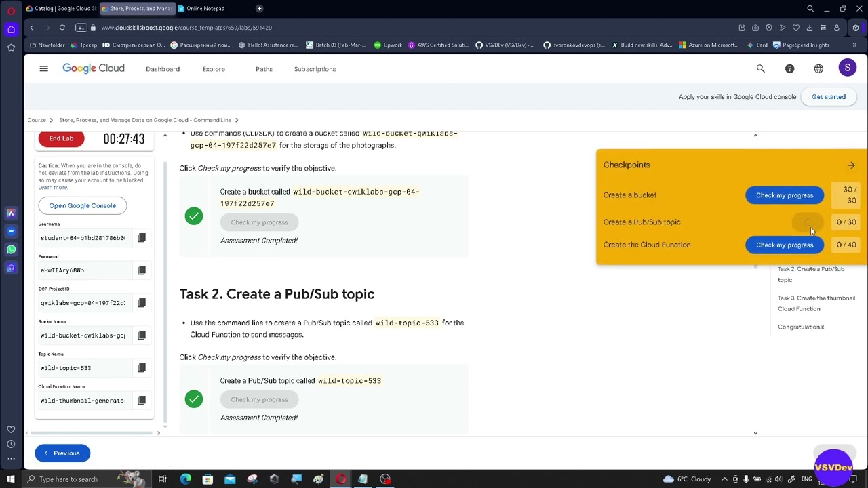
Task: Open the help question mark icon
Action: (789, 68)
